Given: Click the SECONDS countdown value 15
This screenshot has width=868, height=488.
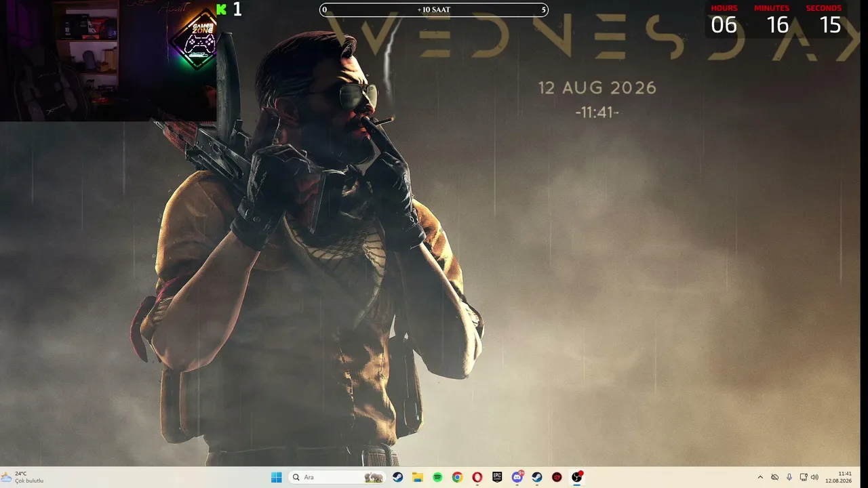Looking at the screenshot, I should tap(830, 25).
